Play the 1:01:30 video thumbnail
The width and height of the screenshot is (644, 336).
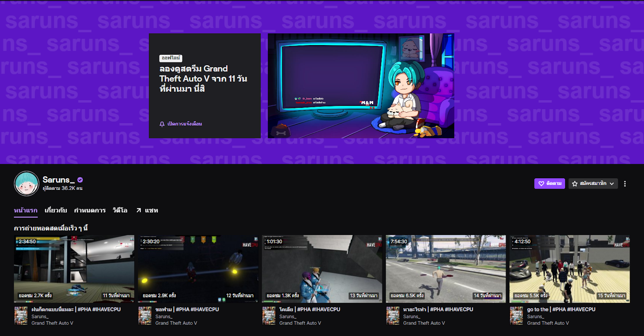pyautogui.click(x=322, y=269)
